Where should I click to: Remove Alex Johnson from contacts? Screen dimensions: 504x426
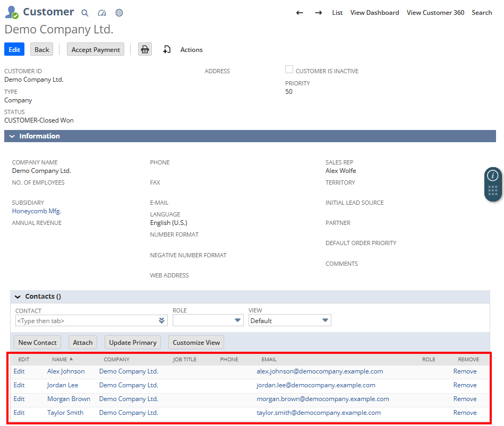click(x=465, y=371)
